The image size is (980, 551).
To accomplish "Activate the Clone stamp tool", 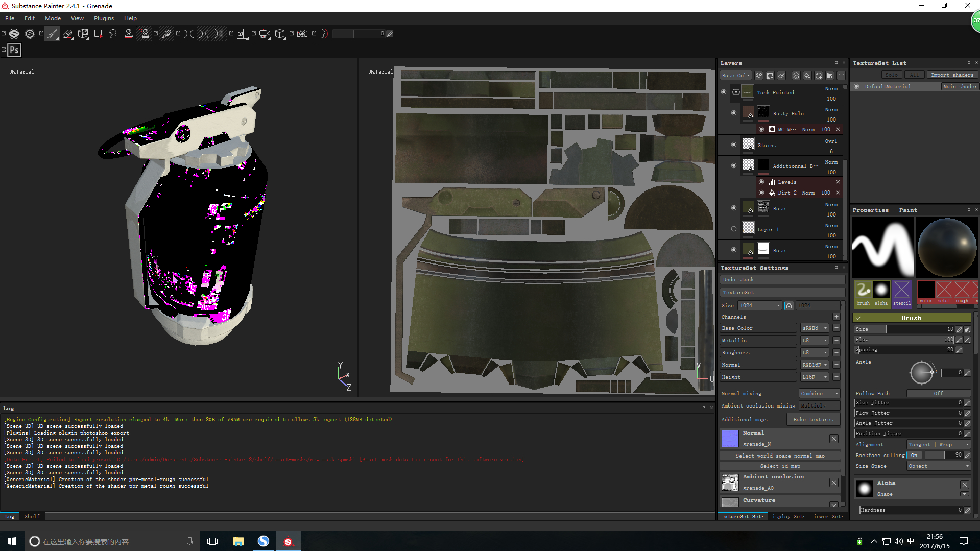I will [129, 34].
